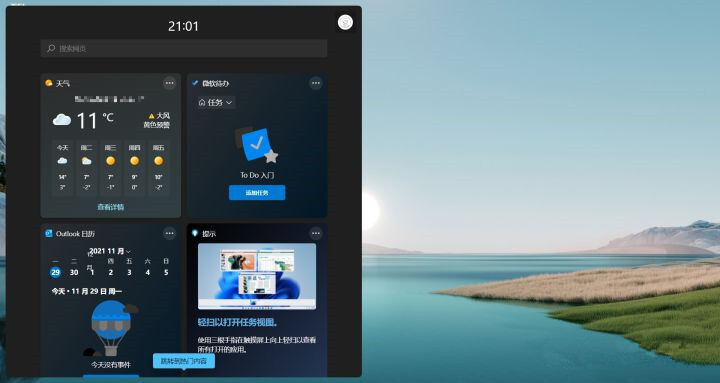The height and width of the screenshot is (383, 720).
Task: Select today's cloudy forecast icon
Action: pos(62,161)
